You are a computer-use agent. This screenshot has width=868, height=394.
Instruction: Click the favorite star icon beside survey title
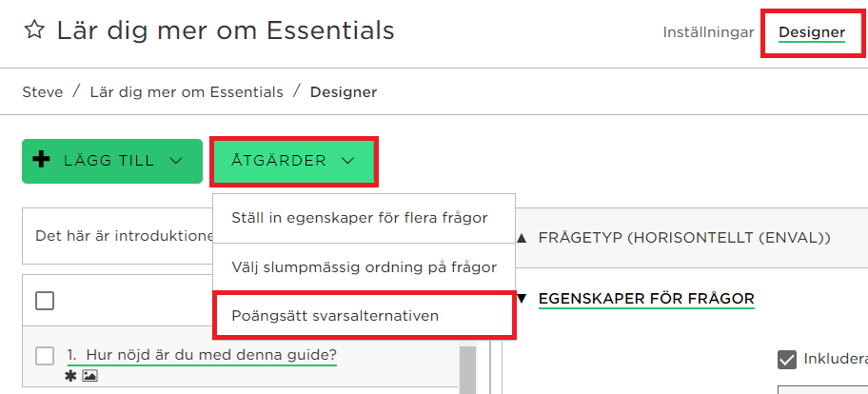[34, 30]
